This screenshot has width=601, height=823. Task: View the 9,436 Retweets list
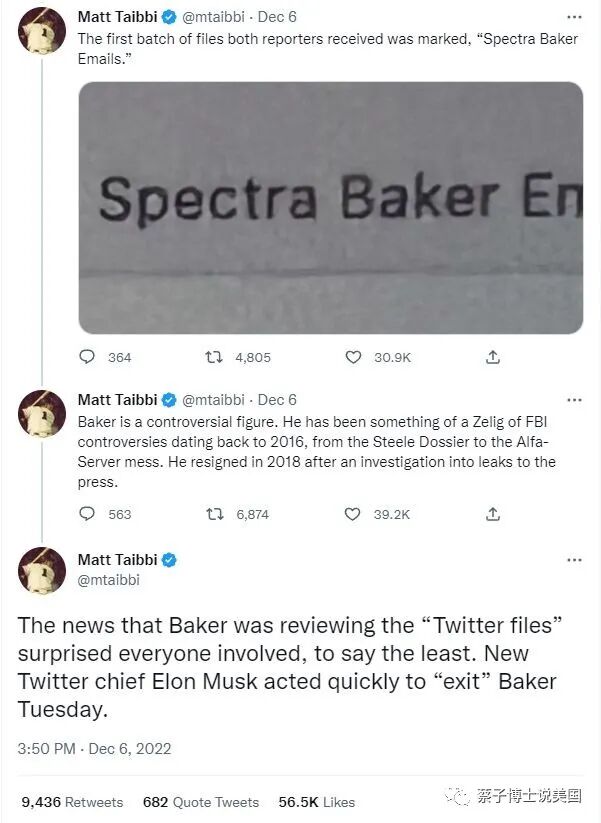71,802
